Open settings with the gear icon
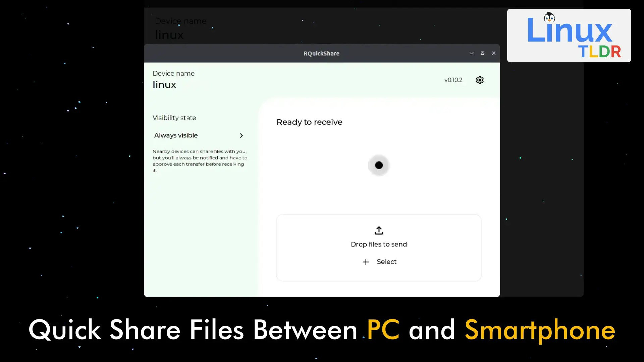This screenshot has width=644, height=362. tap(480, 80)
